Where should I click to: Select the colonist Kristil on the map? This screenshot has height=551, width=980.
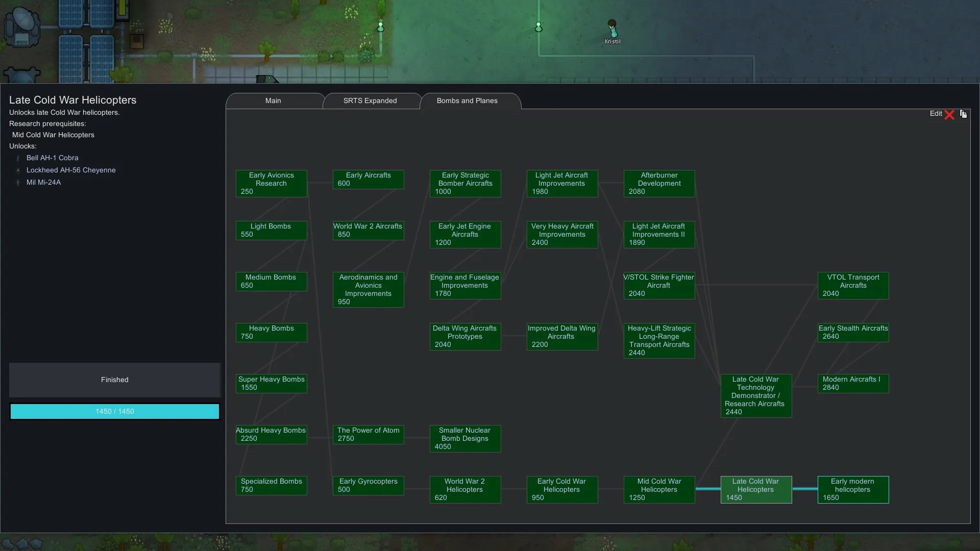612,29
